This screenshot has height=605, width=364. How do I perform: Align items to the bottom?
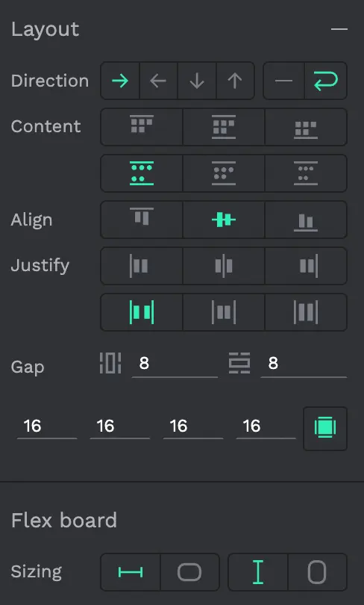pos(306,220)
